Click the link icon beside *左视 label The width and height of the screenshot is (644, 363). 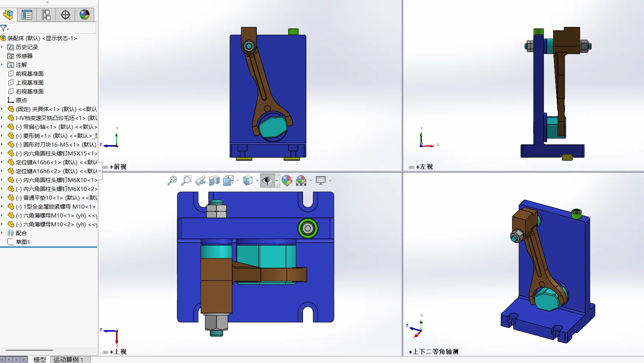(x=412, y=167)
